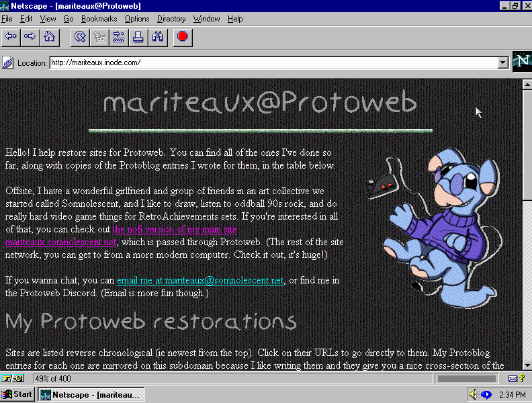Click the Netscape N logo
The image size is (532, 403).
click(521, 62)
